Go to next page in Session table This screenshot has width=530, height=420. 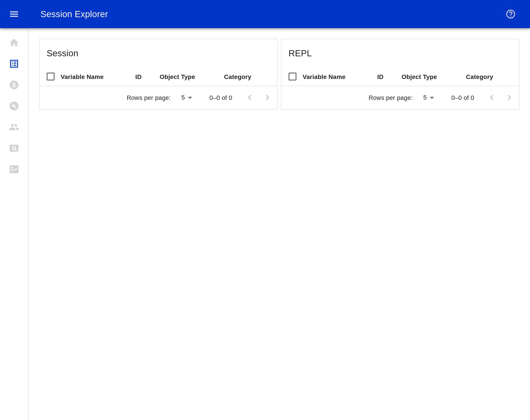[x=267, y=98]
